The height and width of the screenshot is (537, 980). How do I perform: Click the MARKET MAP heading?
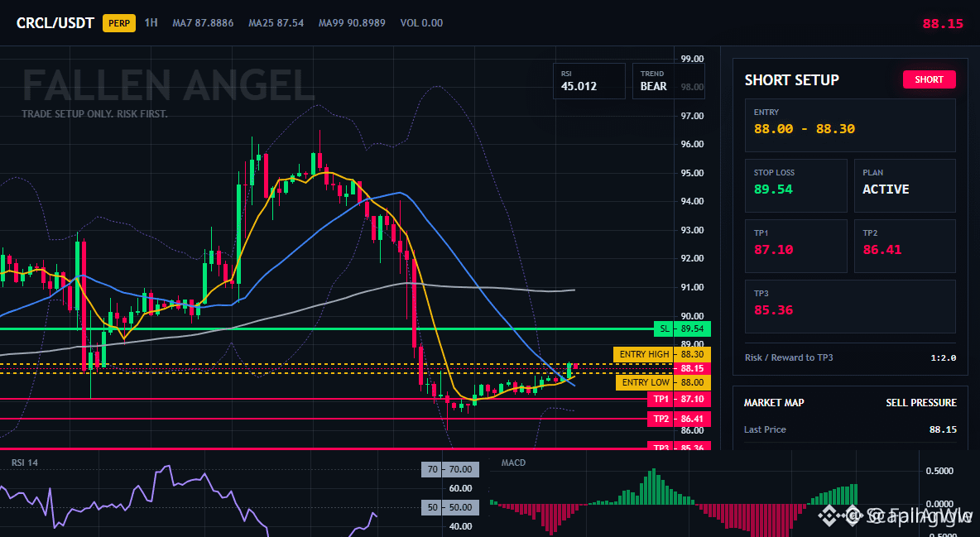[x=774, y=403]
